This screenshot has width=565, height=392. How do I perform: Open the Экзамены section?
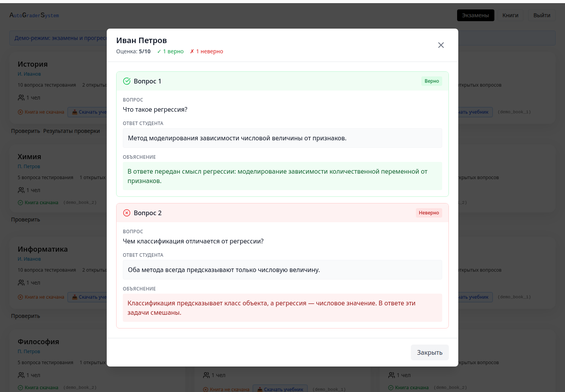(x=476, y=15)
